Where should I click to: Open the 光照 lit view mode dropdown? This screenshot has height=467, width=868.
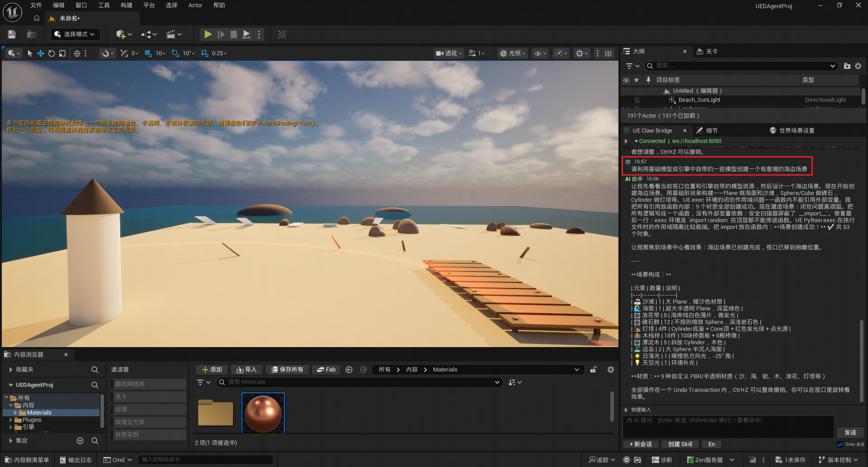tap(513, 53)
